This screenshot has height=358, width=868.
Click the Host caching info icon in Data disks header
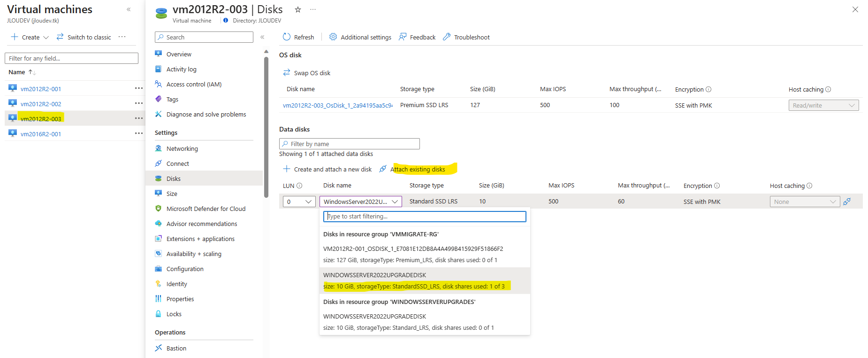(x=809, y=186)
